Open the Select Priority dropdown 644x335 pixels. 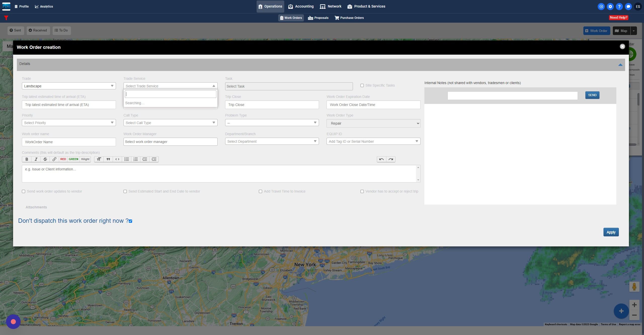(x=69, y=123)
